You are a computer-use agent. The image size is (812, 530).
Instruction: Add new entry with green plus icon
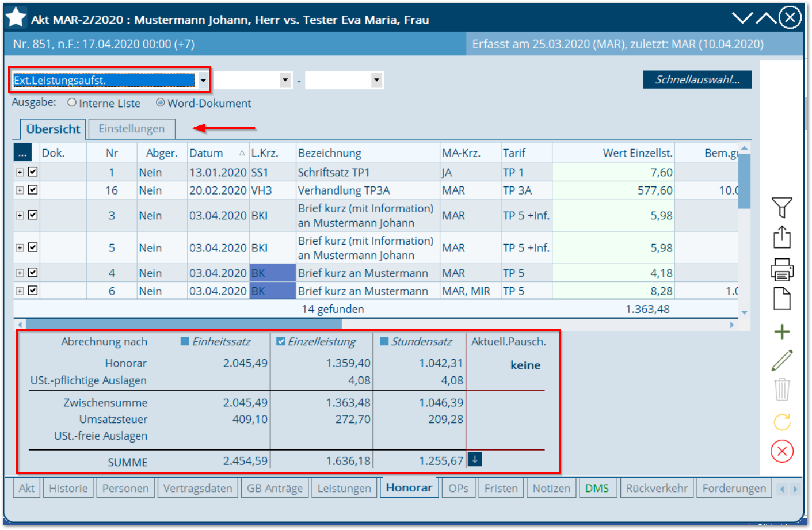(x=781, y=331)
